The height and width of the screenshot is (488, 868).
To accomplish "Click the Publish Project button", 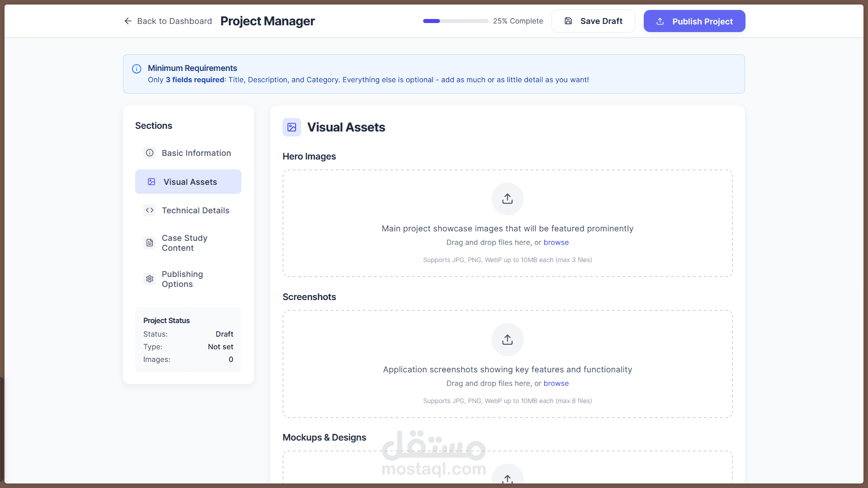I will pyautogui.click(x=694, y=21).
